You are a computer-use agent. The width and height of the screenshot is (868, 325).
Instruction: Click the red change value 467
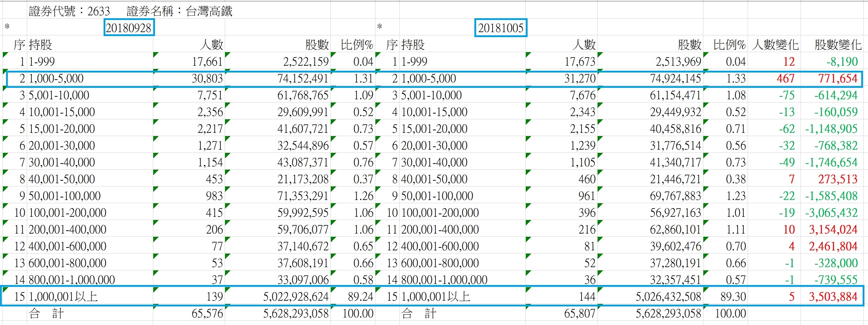(x=785, y=78)
